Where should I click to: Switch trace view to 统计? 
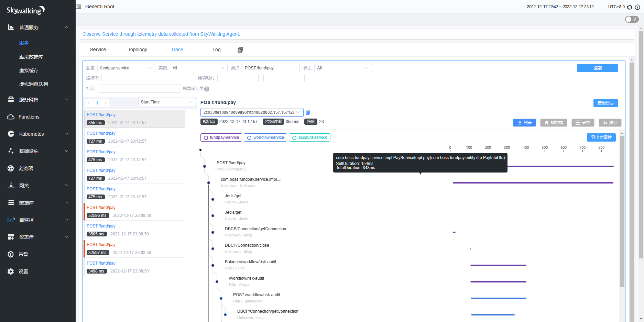[610, 123]
